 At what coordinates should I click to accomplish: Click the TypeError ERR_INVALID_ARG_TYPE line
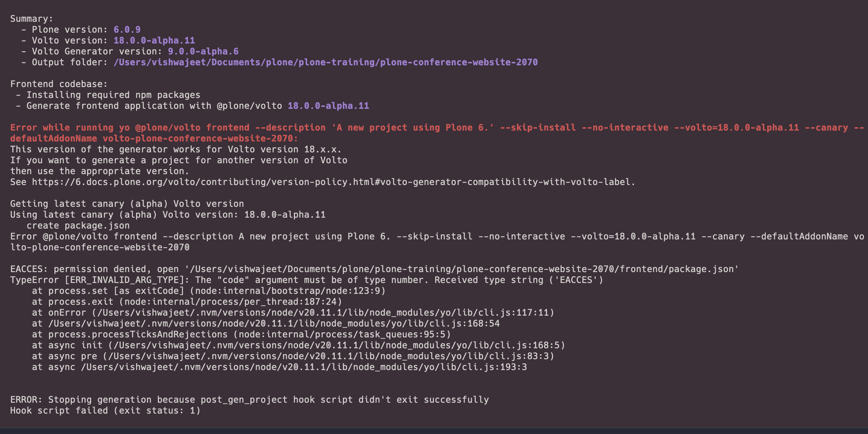coord(306,280)
